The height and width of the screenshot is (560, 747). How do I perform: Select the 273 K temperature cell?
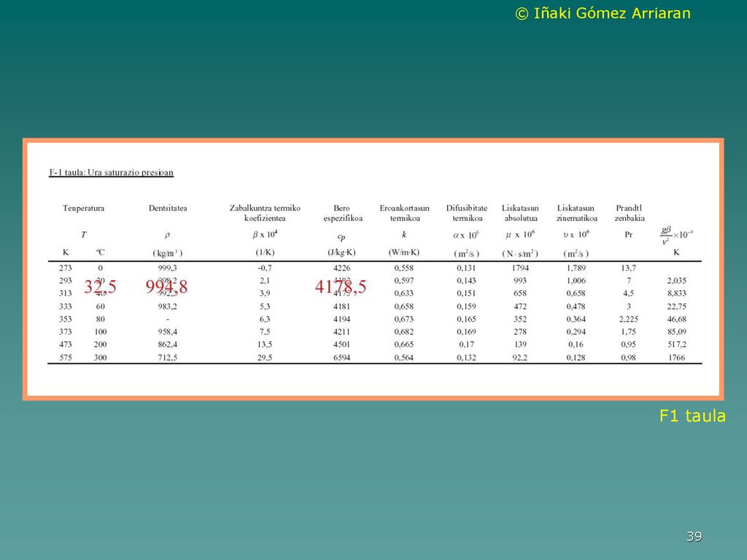point(65,268)
